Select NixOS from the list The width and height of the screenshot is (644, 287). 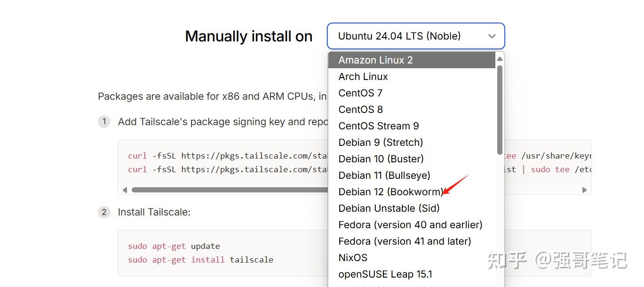pos(353,258)
